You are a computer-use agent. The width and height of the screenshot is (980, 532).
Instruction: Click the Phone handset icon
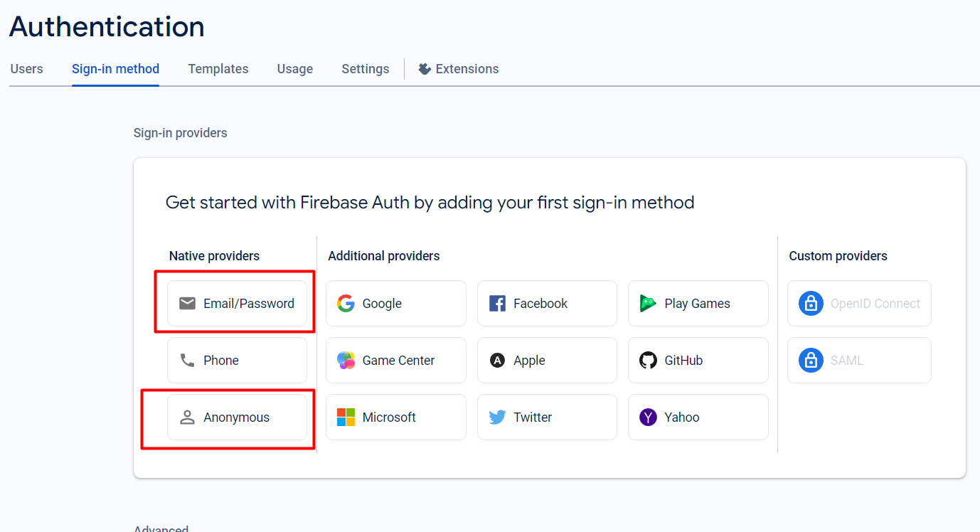pyautogui.click(x=187, y=361)
